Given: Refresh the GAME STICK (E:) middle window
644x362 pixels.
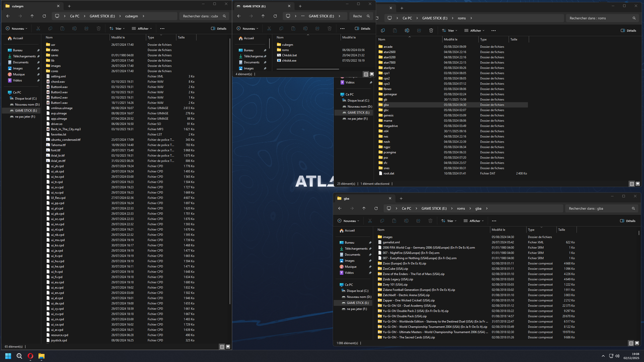Looking at the screenshot, I should pos(275,16).
